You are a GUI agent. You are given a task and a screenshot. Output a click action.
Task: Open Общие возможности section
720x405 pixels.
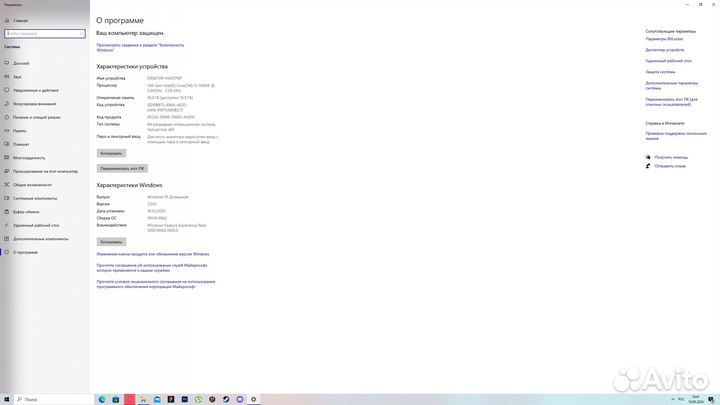pyautogui.click(x=32, y=185)
